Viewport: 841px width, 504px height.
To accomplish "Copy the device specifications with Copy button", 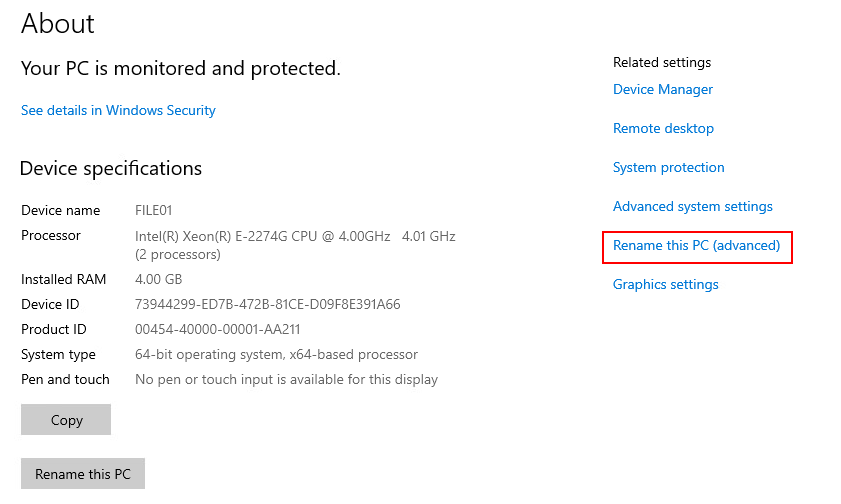I will [x=66, y=420].
